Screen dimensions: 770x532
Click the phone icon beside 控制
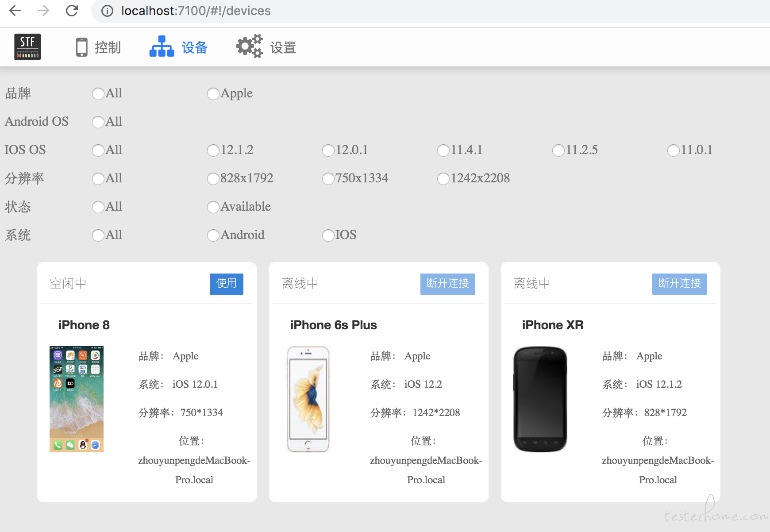(x=82, y=47)
